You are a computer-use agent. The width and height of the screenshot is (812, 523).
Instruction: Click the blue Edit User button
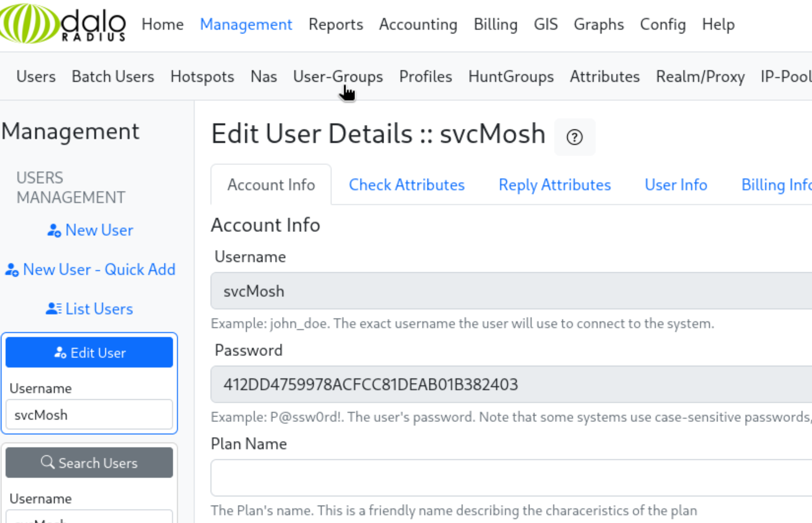[x=89, y=352]
